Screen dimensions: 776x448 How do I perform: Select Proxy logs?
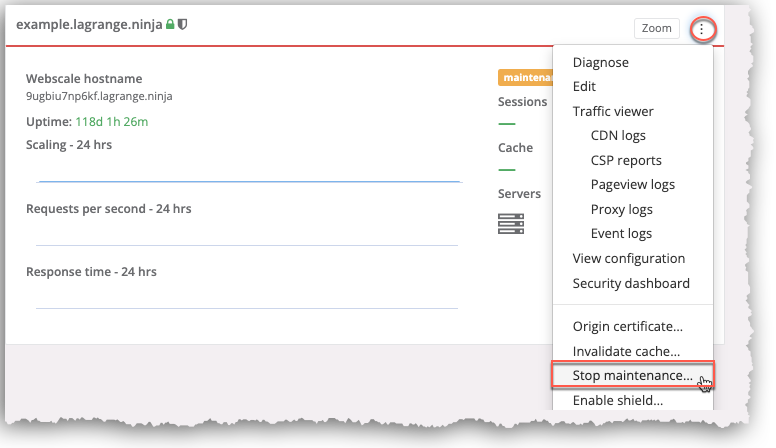tap(621, 209)
